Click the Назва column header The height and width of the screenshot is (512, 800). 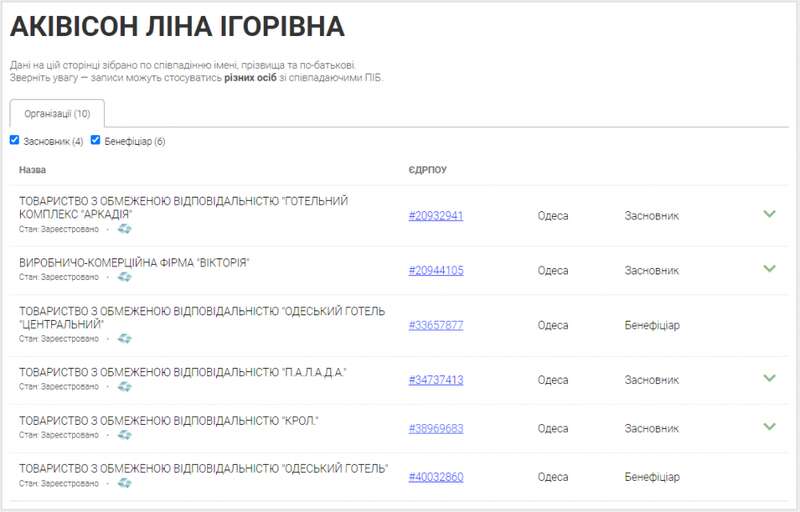(32, 170)
